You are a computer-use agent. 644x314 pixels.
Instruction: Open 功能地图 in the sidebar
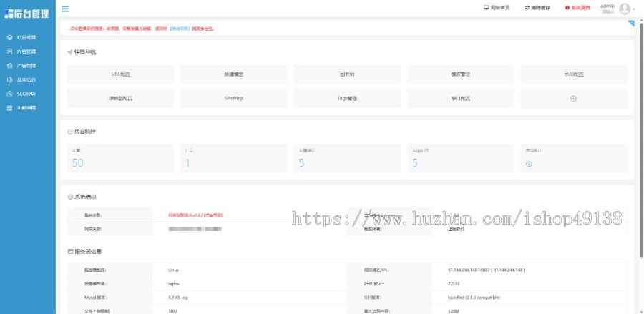[x=27, y=108]
